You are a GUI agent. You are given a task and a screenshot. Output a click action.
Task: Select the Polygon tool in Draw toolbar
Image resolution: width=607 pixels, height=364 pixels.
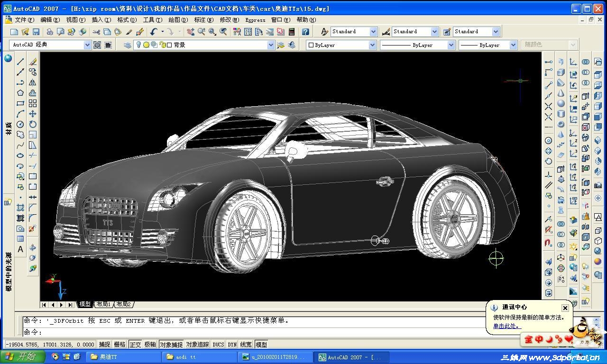tap(20, 93)
